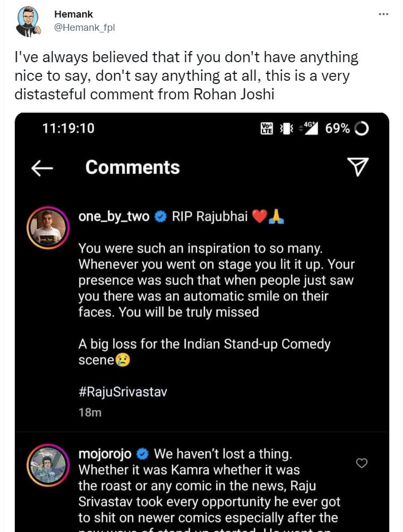Open the tweet's three-dot more options menu

383,14
